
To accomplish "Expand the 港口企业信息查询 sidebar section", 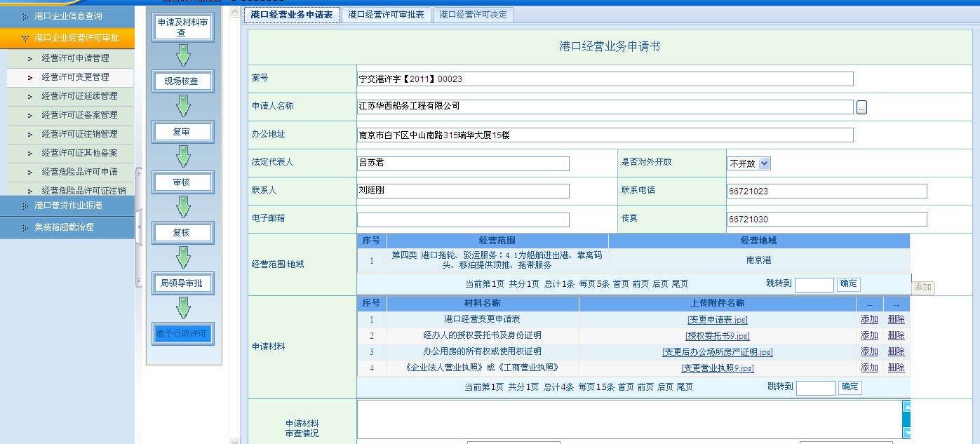I will pyautogui.click(x=67, y=15).
